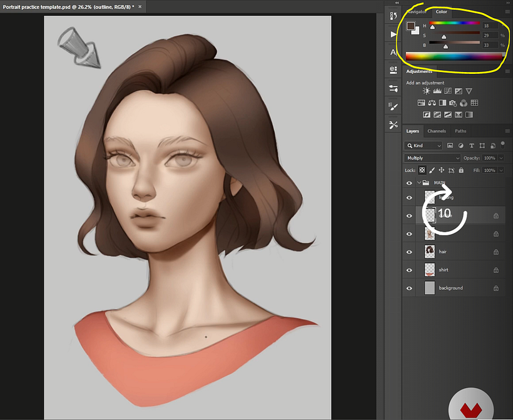Toggle lock image pixels brush icon

[x=432, y=170]
